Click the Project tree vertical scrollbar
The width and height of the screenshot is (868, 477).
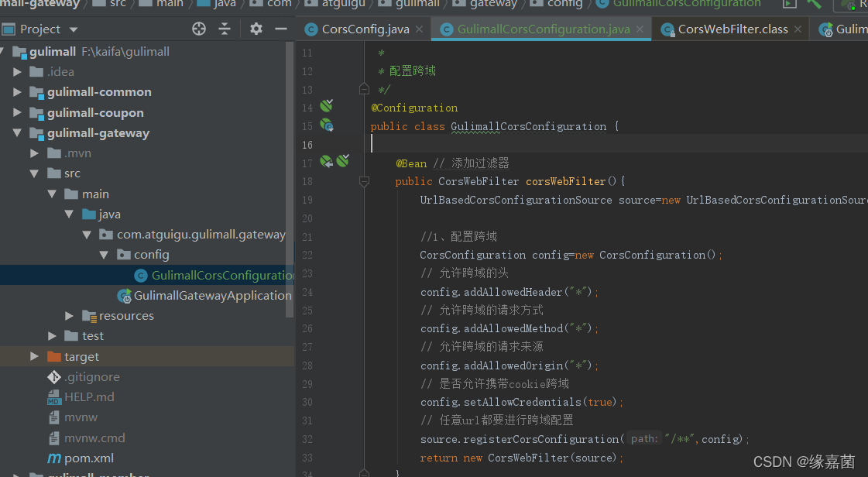coord(290,180)
